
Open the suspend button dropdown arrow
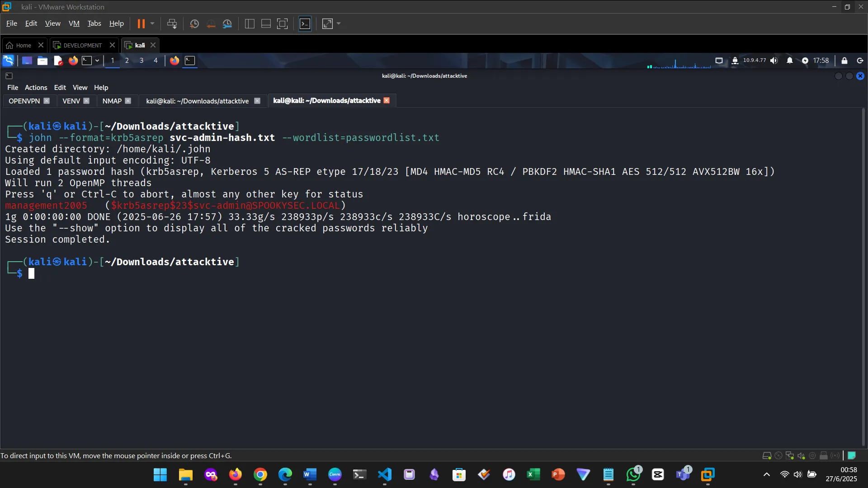(153, 23)
